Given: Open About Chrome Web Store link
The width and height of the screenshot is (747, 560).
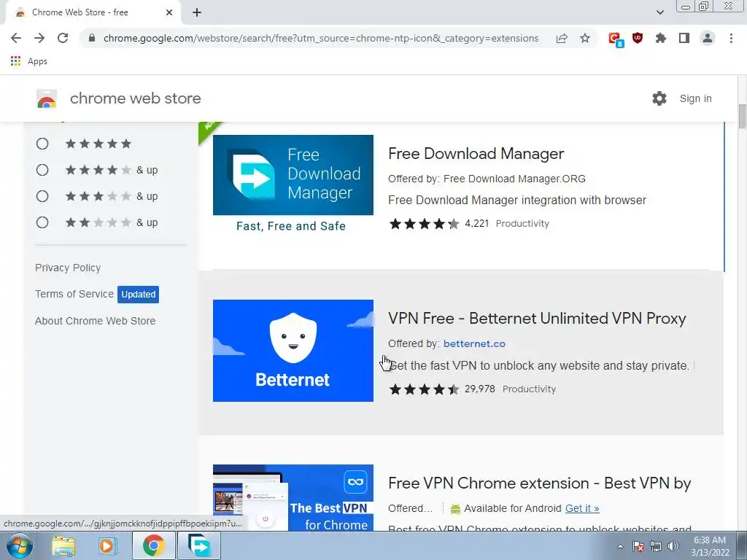Looking at the screenshot, I should (96, 321).
